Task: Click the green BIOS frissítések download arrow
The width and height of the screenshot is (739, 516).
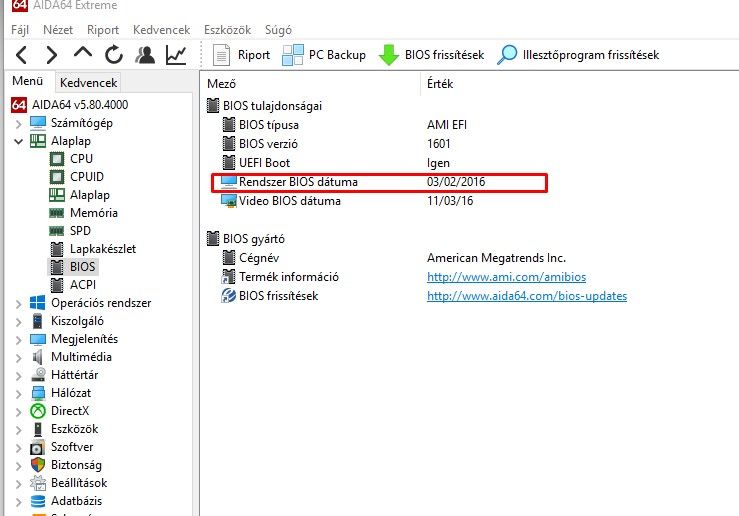Action: (x=389, y=55)
